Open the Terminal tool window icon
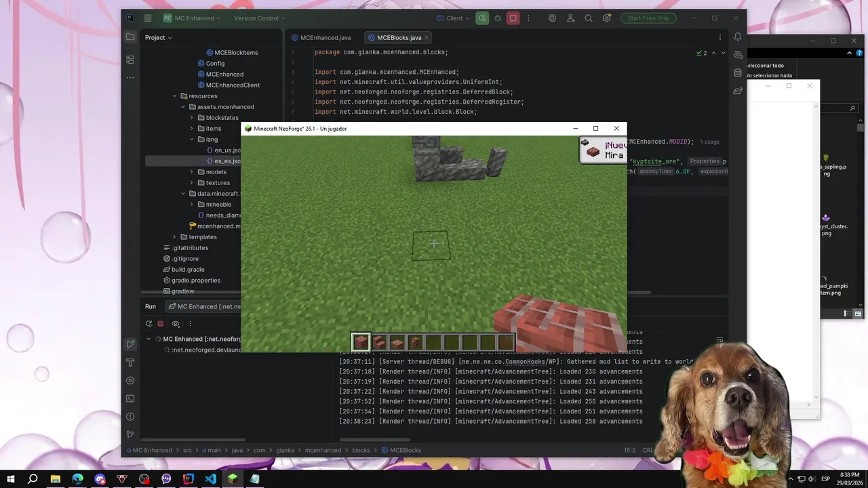The width and height of the screenshot is (868, 488). point(130,399)
